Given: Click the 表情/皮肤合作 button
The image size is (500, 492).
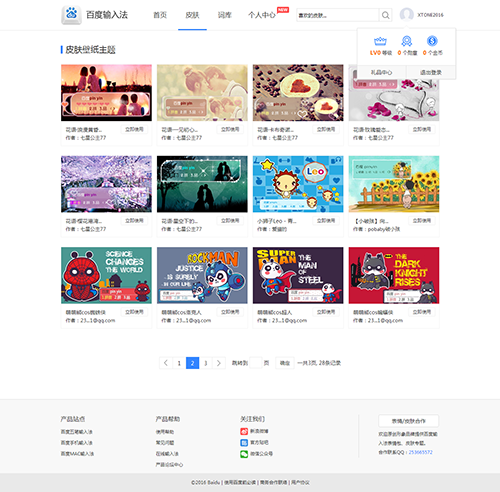Looking at the screenshot, I should point(409,421).
